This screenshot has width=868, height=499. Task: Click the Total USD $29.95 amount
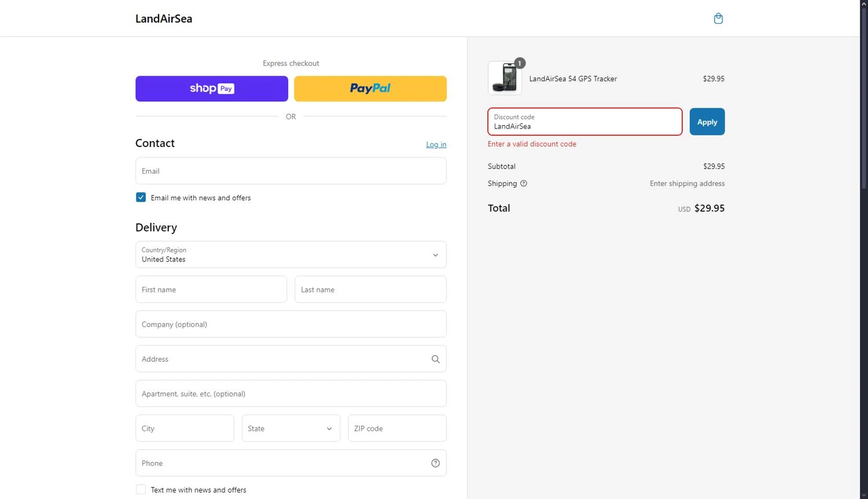[x=701, y=208]
